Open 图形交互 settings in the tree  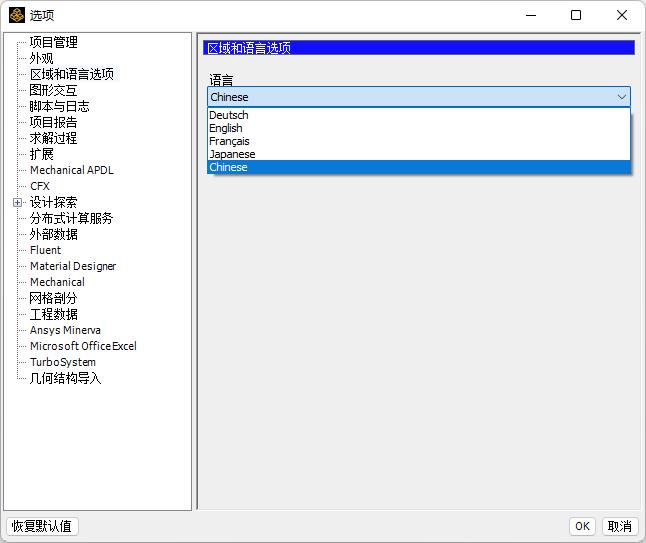(x=53, y=90)
